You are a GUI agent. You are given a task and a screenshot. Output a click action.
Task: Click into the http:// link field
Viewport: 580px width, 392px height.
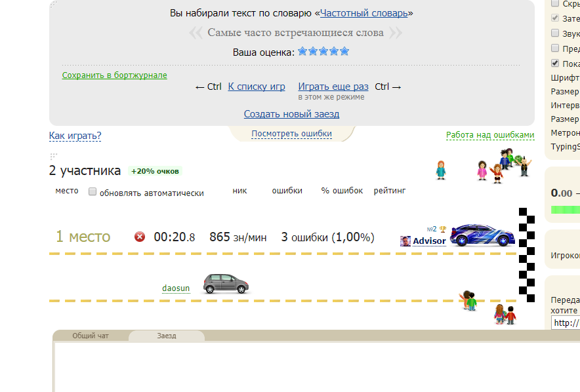566,323
